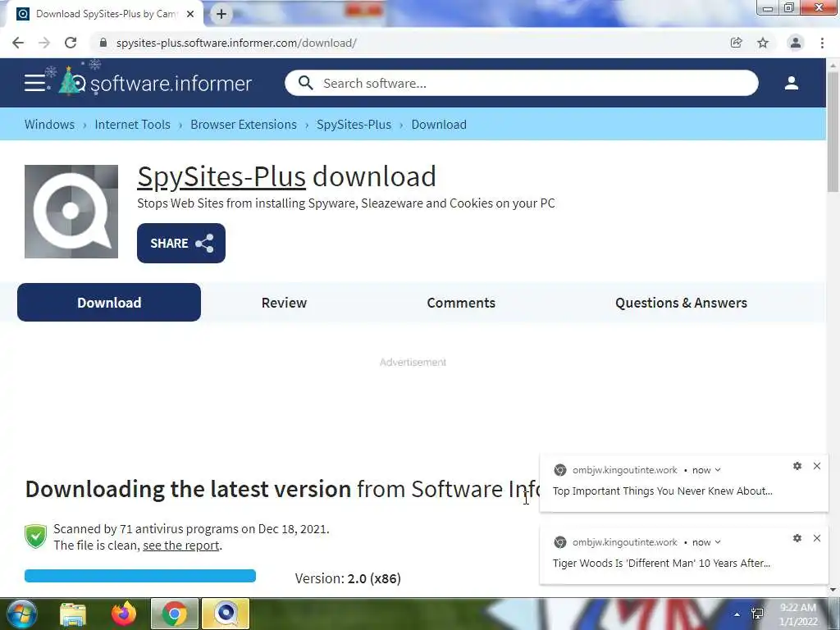
Task: Open the Chrome profile avatar icon
Action: (796, 43)
